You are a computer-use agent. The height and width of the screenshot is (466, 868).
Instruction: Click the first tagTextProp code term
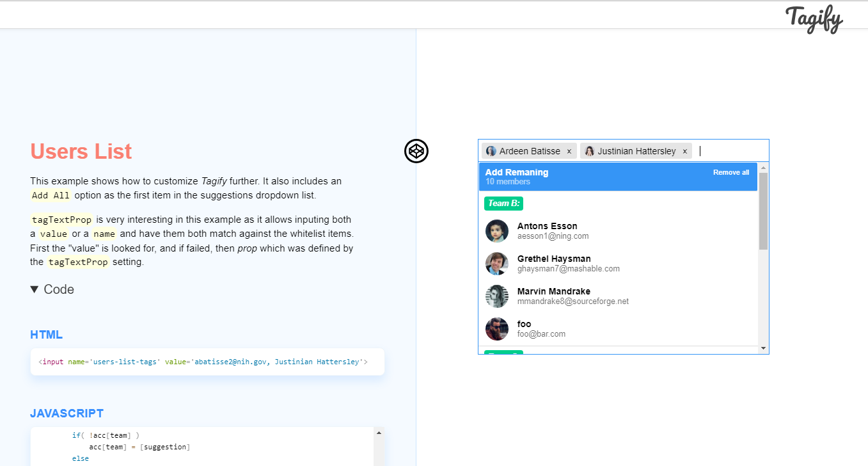[62, 220]
